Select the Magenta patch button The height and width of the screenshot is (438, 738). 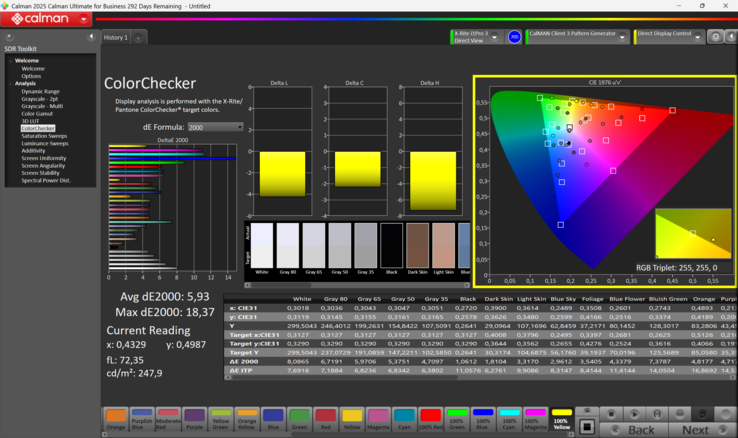[378, 419]
